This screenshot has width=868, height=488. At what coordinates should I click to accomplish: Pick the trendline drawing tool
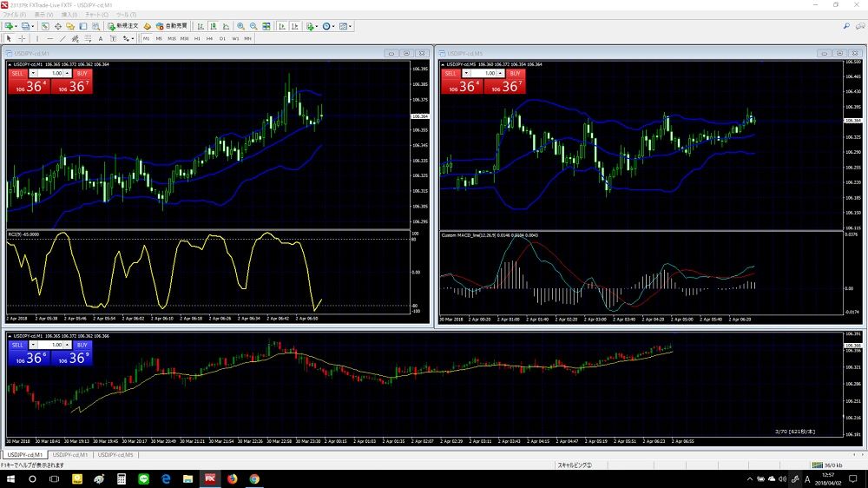(x=62, y=39)
